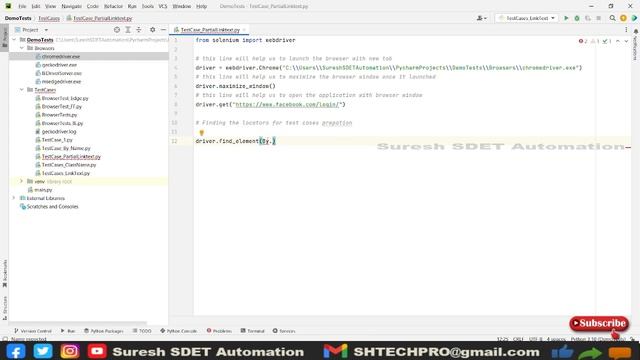640x360 pixels.
Task: Select msedgedriver.exe in the project tree
Action: 61,82
